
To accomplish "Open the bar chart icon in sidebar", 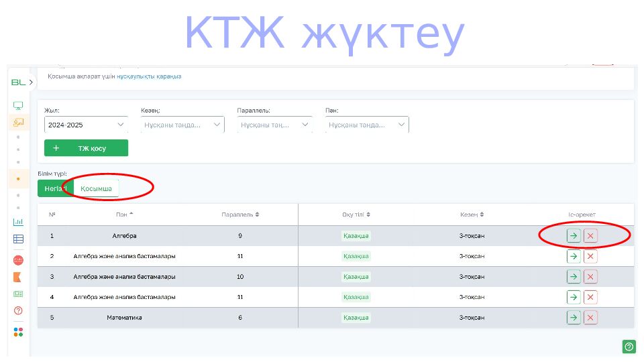I will [18, 223].
